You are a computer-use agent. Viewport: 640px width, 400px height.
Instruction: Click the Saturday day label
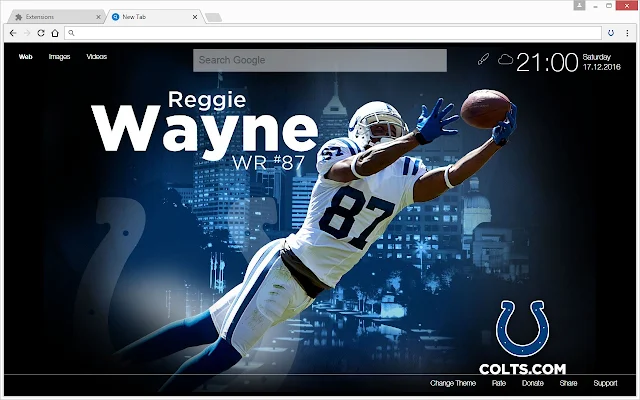(x=597, y=57)
